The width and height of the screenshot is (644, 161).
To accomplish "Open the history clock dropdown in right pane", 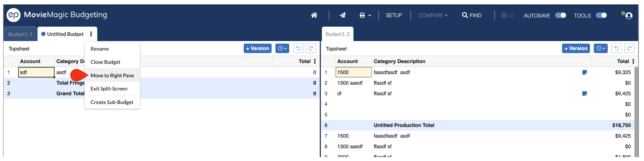I will pyautogui.click(x=601, y=48).
